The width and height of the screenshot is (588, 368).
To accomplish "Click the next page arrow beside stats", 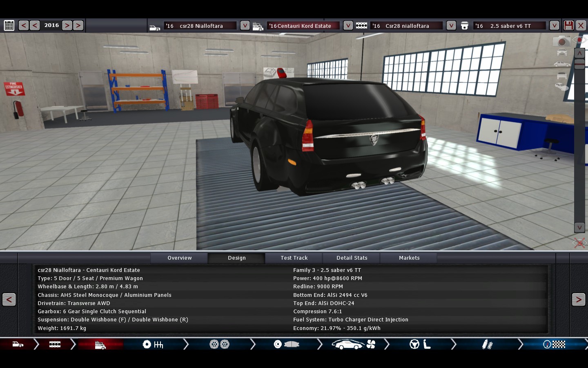I will (578, 300).
